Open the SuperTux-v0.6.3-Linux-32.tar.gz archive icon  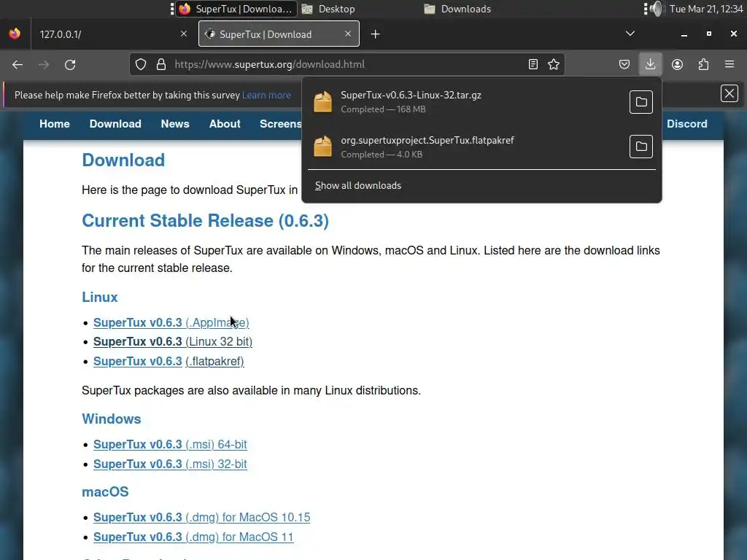pyautogui.click(x=322, y=102)
